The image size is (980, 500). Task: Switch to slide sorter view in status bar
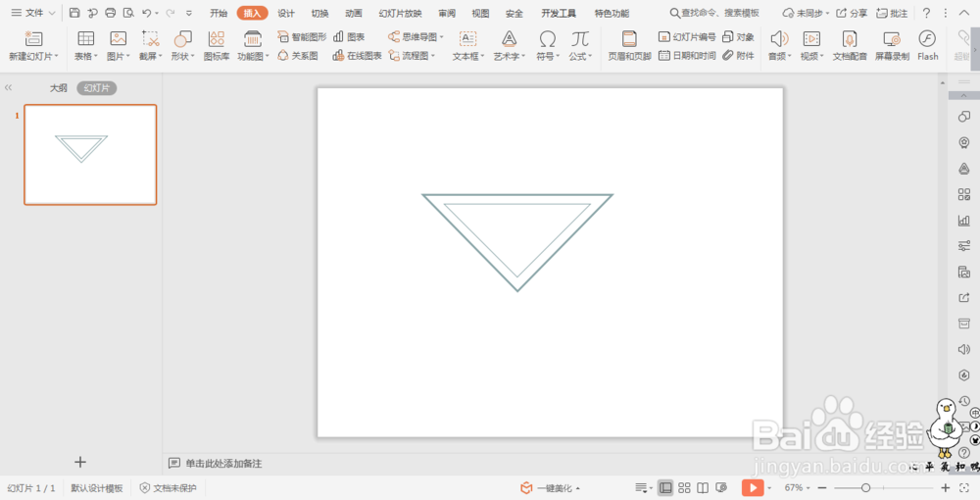tap(684, 487)
